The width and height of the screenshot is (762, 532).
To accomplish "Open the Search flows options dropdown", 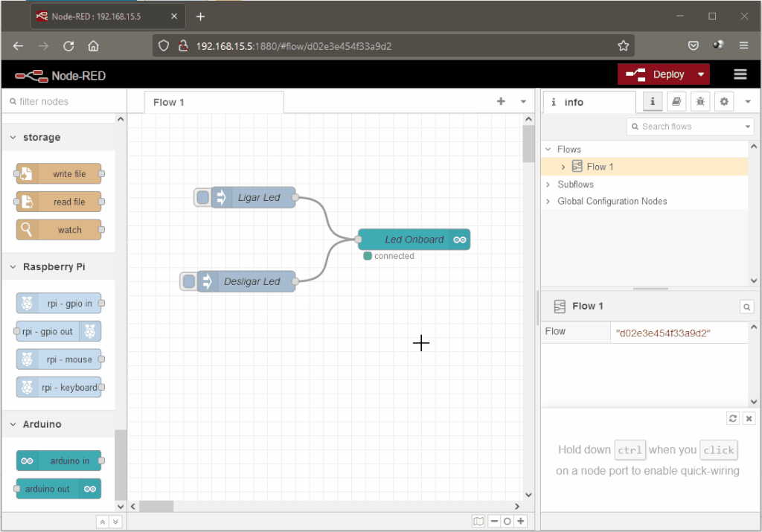I will click(x=748, y=126).
